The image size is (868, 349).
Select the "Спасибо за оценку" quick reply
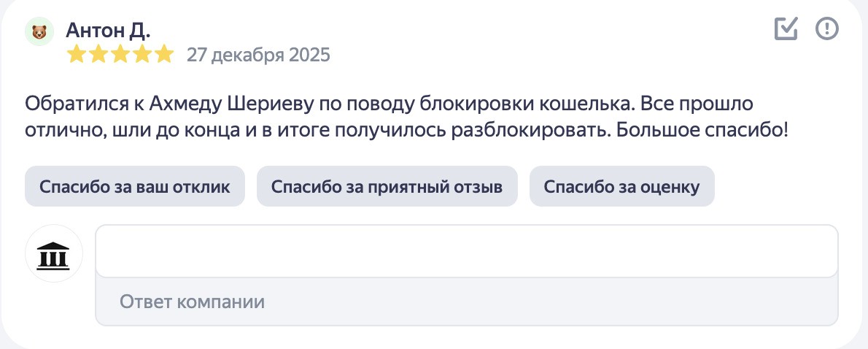621,186
